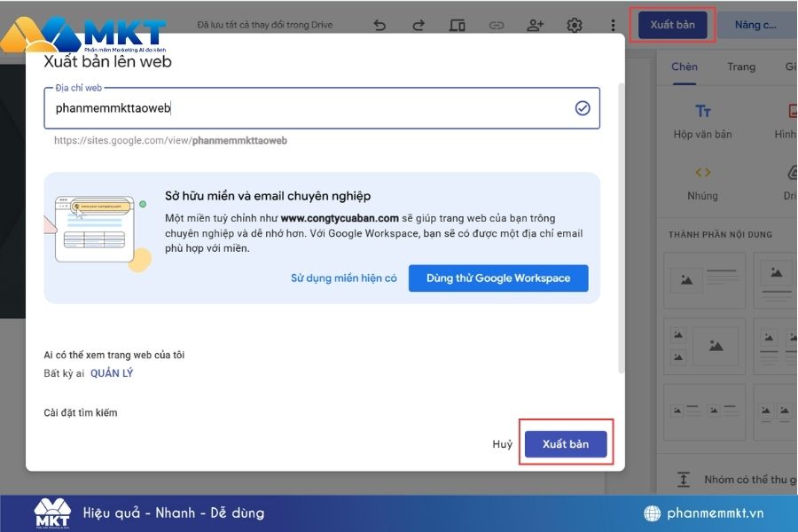Confirm with dialog Xuất bản button
The image size is (798, 532).
click(x=566, y=444)
